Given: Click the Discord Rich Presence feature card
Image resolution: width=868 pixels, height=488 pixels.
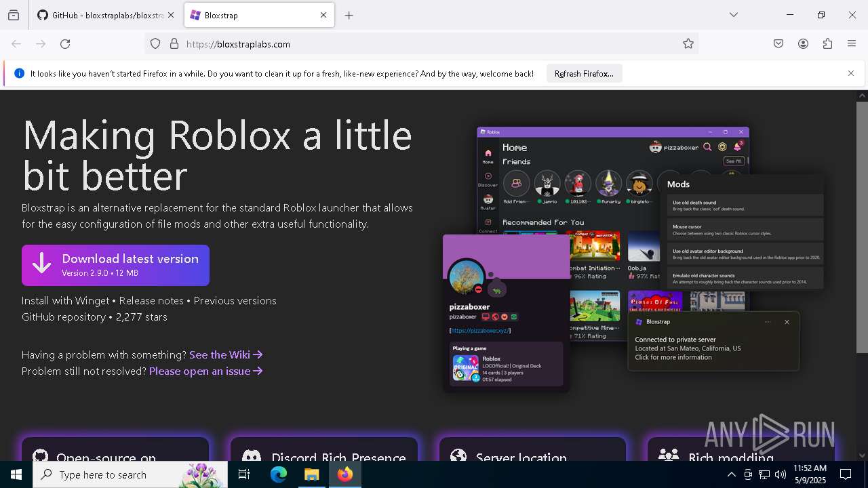Looking at the screenshot, I should click(x=324, y=449).
